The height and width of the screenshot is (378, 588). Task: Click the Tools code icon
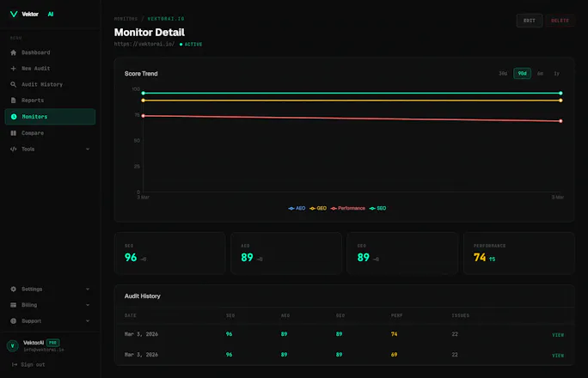[14, 149]
